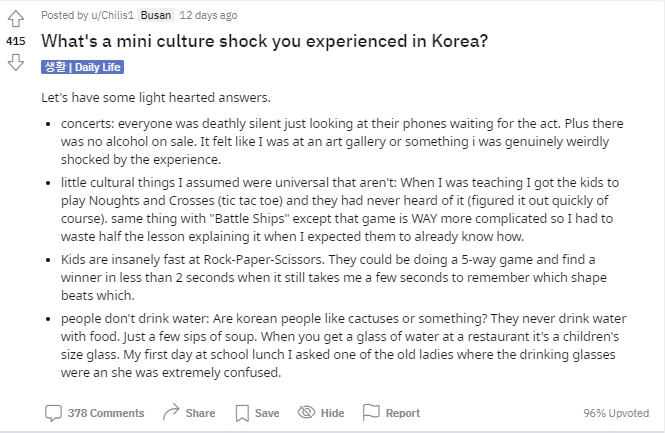This screenshot has width=665, height=433.
Task: Click the Hide crossed-eye icon
Action: click(306, 412)
